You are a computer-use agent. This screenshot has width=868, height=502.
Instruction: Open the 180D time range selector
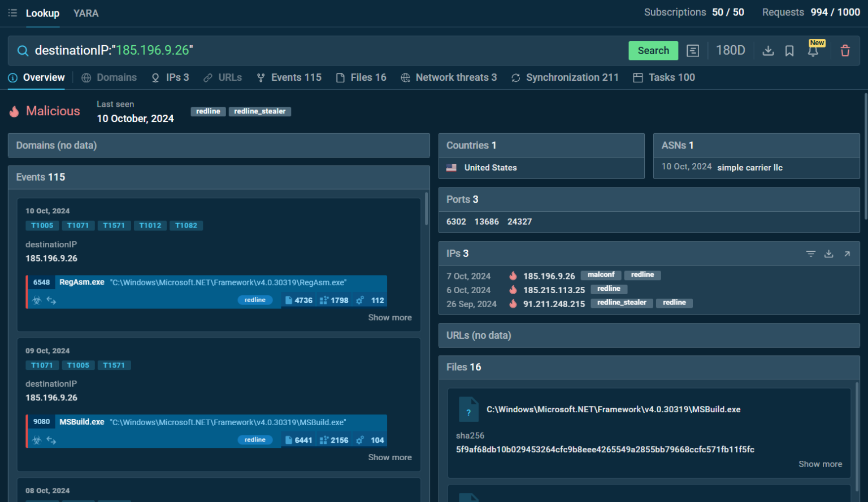pyautogui.click(x=731, y=50)
